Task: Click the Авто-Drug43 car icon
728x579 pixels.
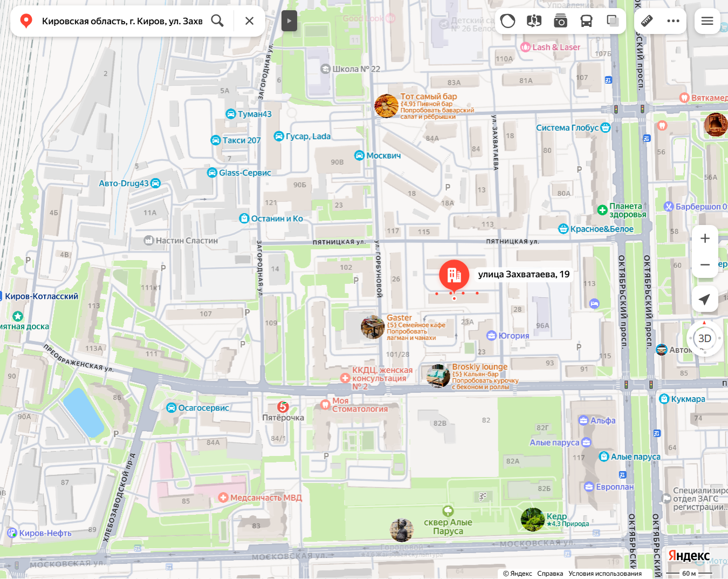Action: coord(155,183)
